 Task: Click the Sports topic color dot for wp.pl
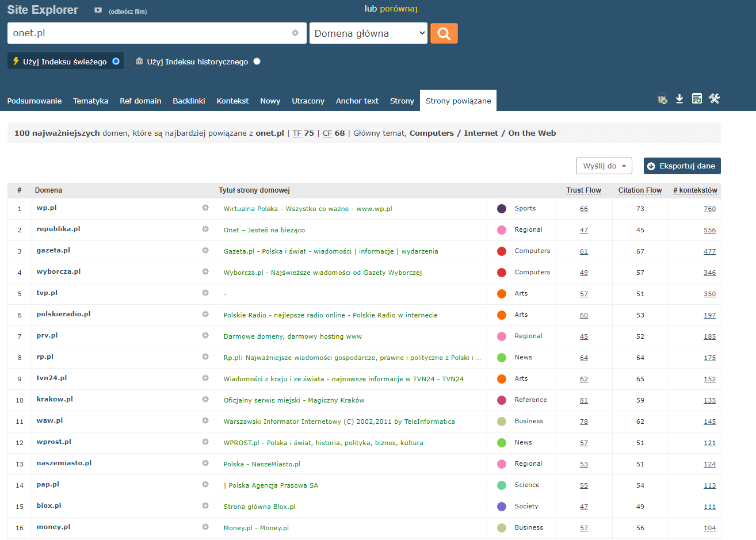click(502, 208)
